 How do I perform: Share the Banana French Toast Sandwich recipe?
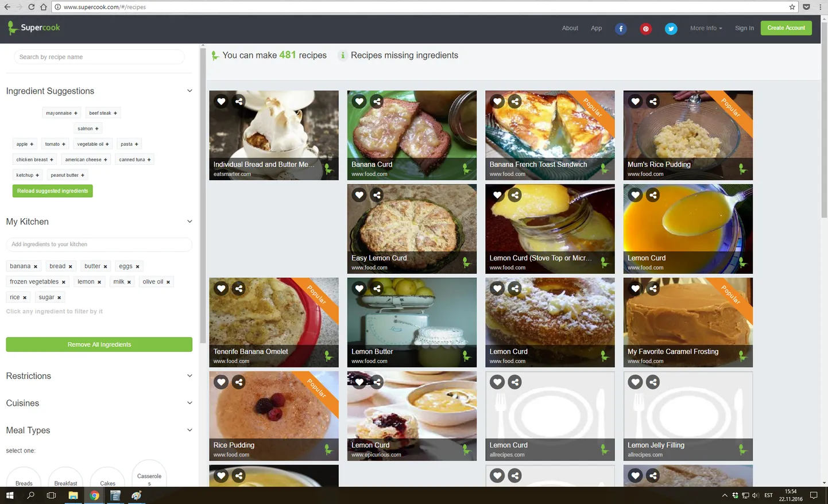click(x=515, y=102)
